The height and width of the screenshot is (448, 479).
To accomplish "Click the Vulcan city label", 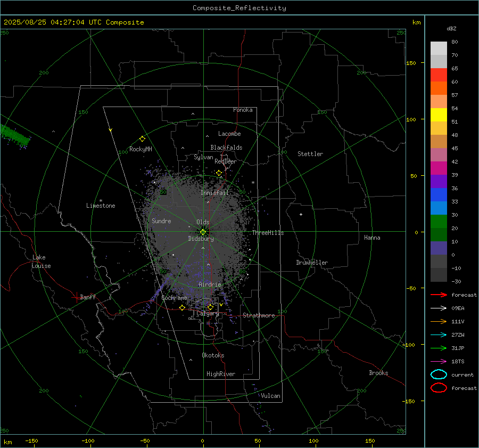I will (x=271, y=396).
